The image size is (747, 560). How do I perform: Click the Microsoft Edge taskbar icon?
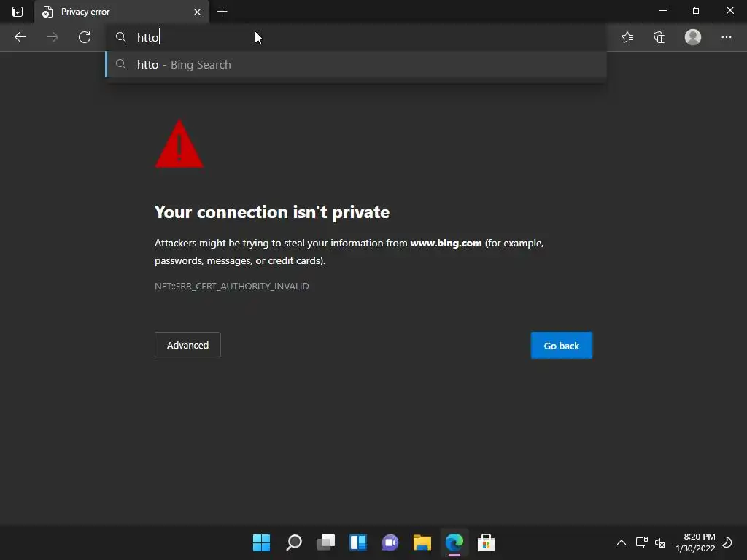click(454, 542)
